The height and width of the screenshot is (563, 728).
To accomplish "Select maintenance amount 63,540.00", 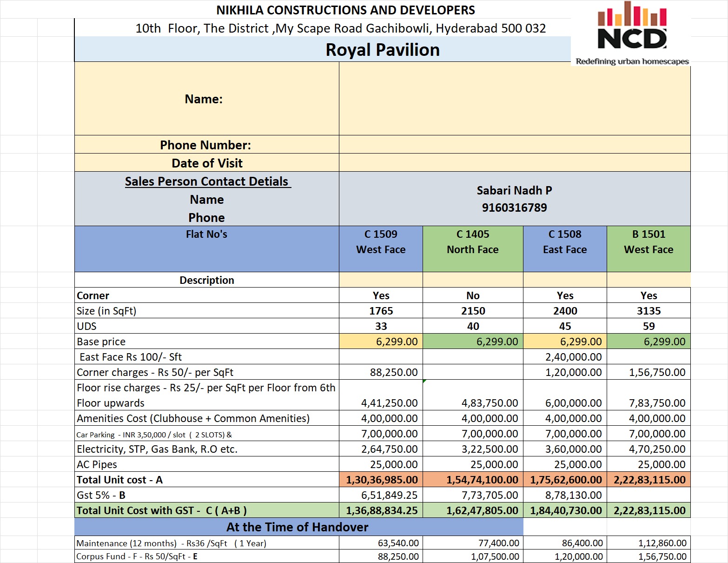I will (381, 543).
